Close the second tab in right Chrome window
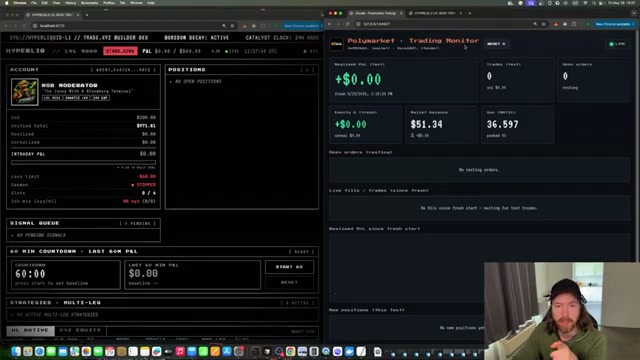 click(461, 13)
